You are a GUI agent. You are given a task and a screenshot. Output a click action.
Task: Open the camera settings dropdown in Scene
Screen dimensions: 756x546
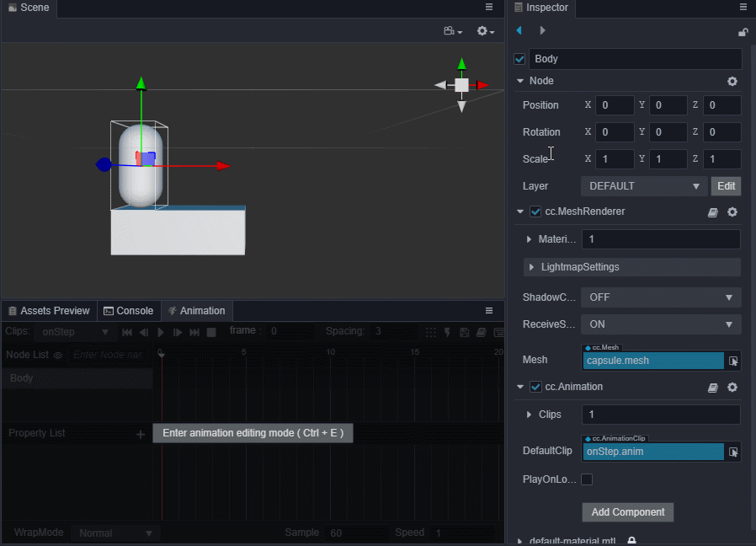[453, 31]
